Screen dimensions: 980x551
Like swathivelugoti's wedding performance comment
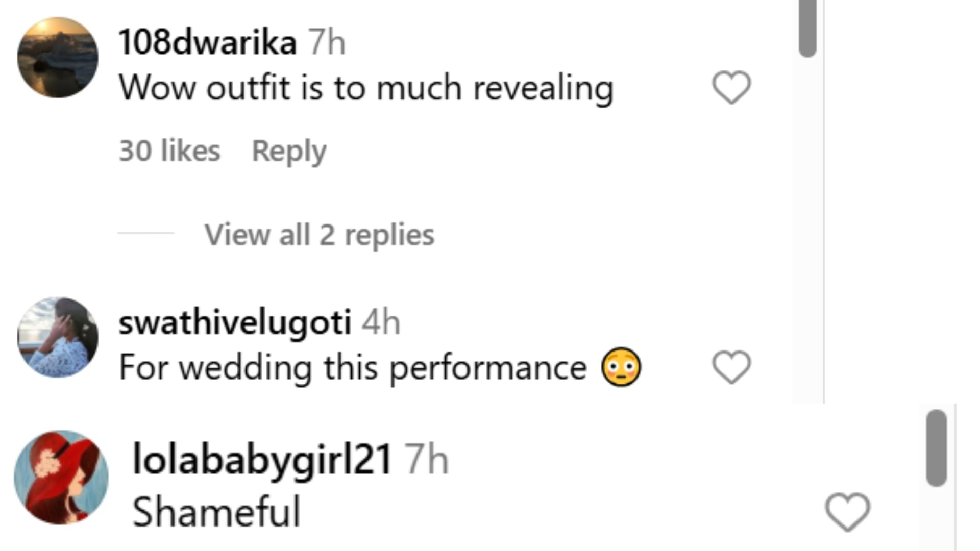tap(731, 367)
